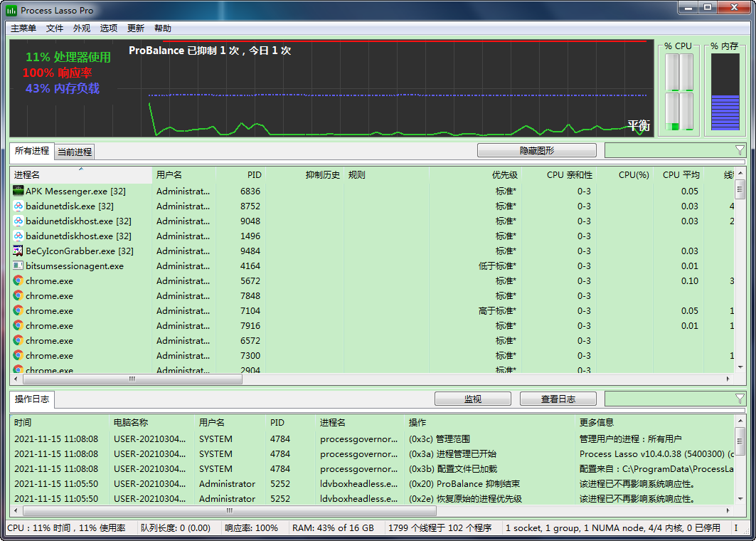
Task: Click the process list filter funnel icon
Action: tap(740, 150)
